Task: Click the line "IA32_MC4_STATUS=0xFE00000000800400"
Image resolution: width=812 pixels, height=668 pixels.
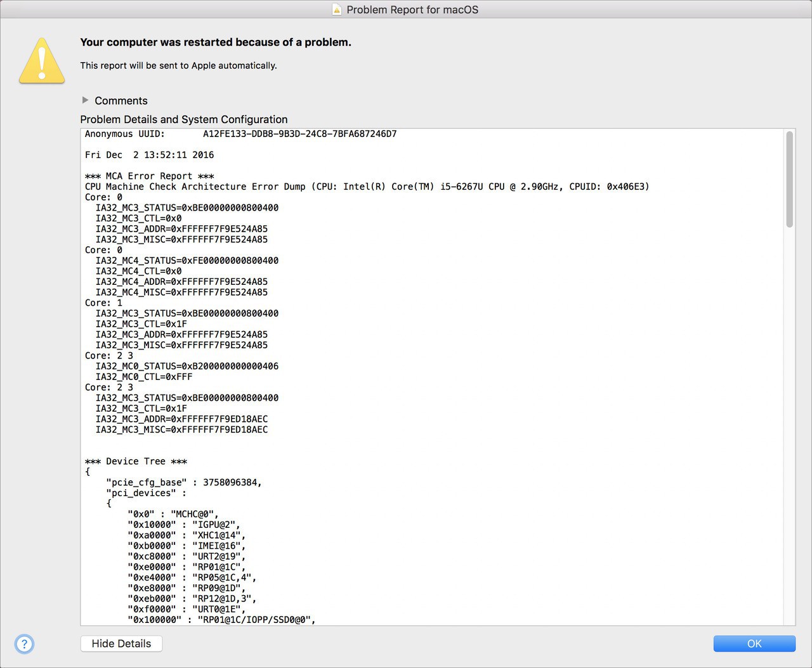Action: (187, 261)
